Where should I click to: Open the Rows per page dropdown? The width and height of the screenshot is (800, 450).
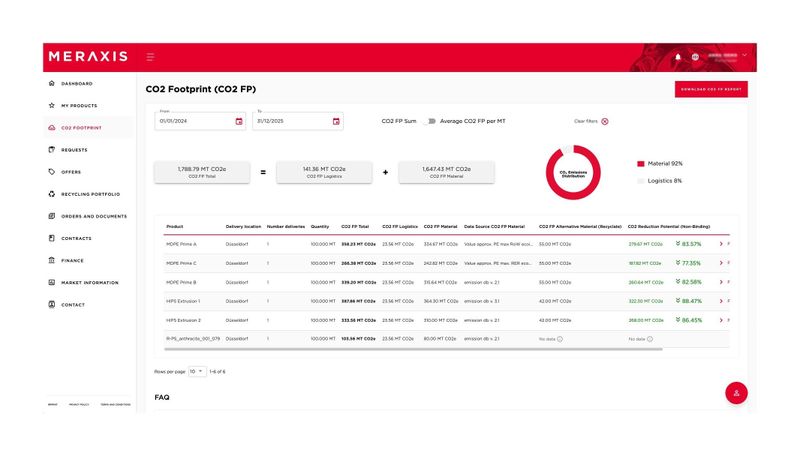197,371
